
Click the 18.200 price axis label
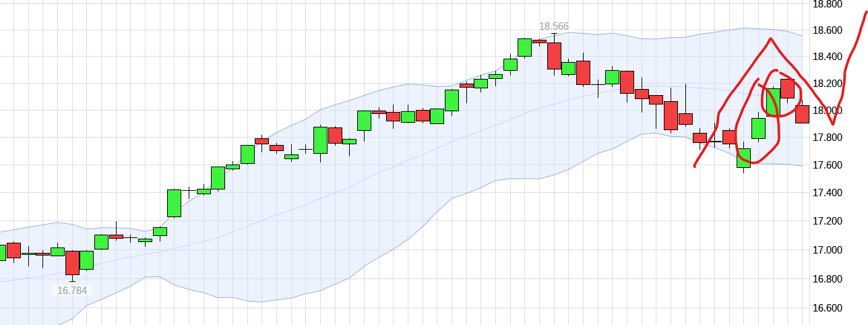(828, 84)
